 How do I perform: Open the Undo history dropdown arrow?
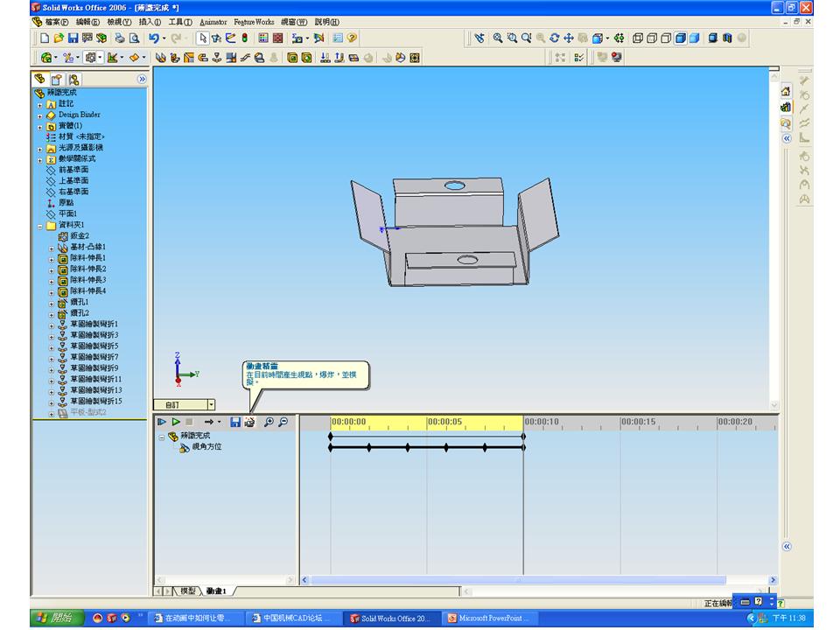pyautogui.click(x=164, y=38)
